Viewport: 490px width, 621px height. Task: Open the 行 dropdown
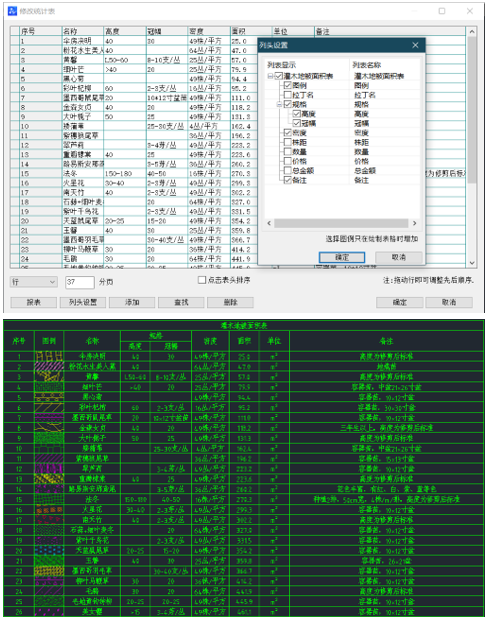(33, 282)
